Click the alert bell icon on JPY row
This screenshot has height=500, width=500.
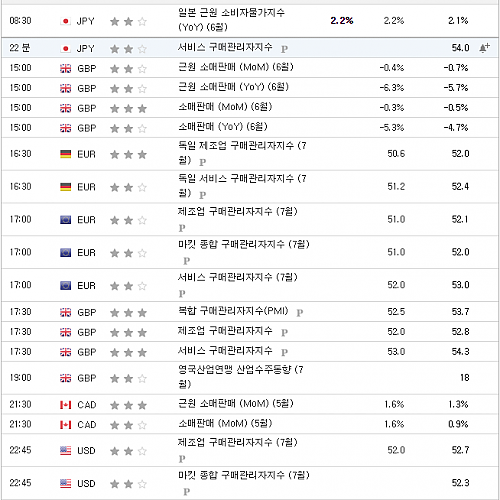pos(484,48)
